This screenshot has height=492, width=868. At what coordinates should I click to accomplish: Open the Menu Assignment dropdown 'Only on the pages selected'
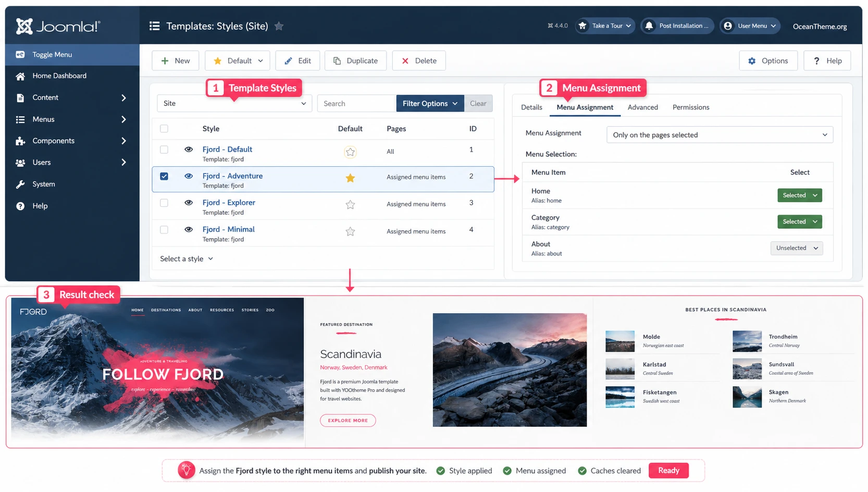coord(720,135)
